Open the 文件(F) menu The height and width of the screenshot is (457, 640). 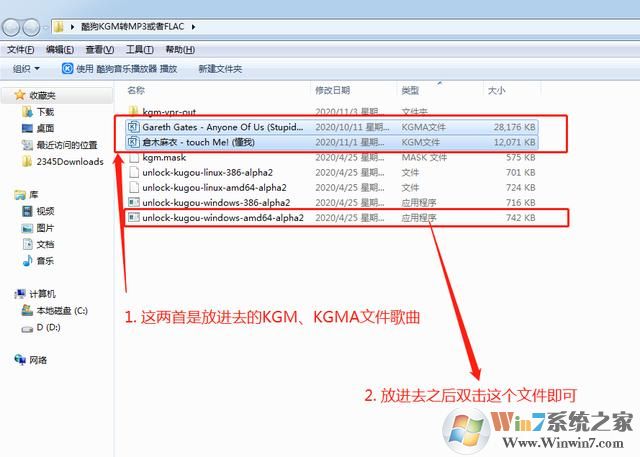(x=21, y=50)
